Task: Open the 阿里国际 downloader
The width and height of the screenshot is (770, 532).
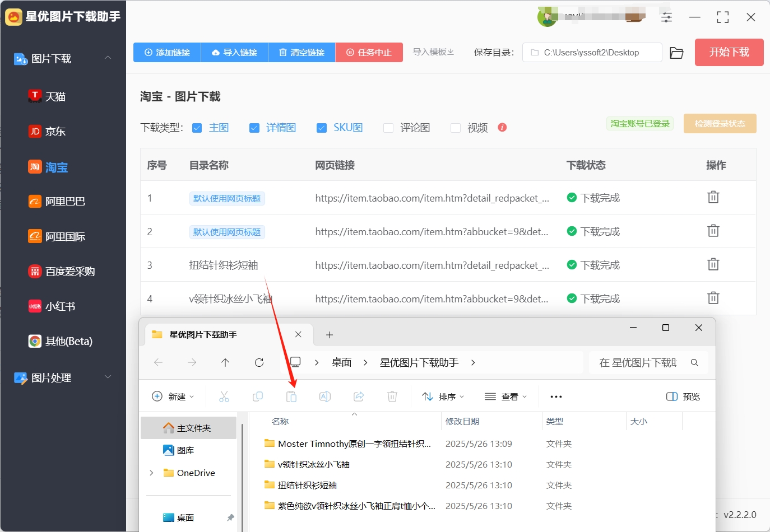Action: [57, 236]
